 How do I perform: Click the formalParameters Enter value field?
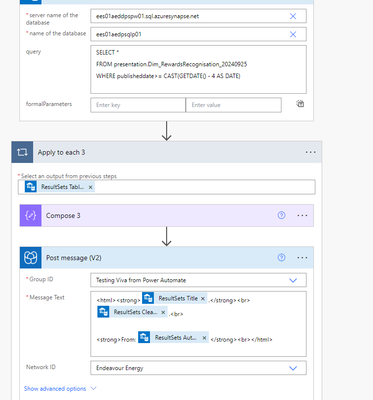233,105
